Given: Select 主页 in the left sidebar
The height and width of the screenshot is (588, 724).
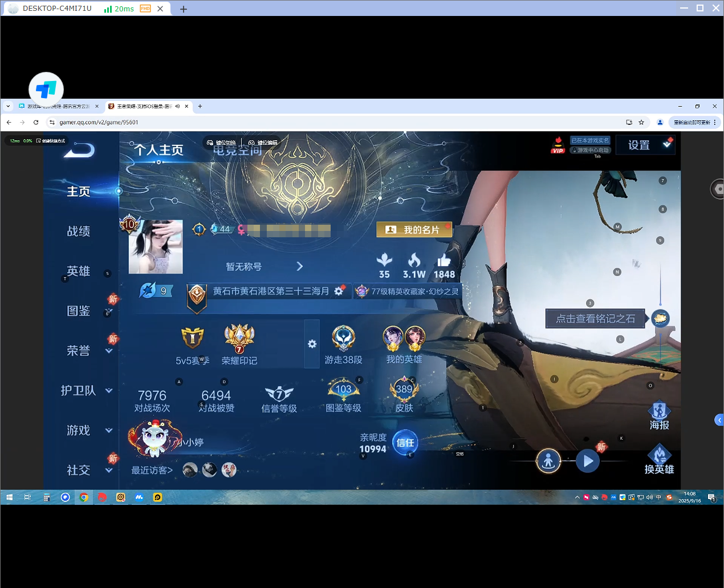Looking at the screenshot, I should pos(79,191).
